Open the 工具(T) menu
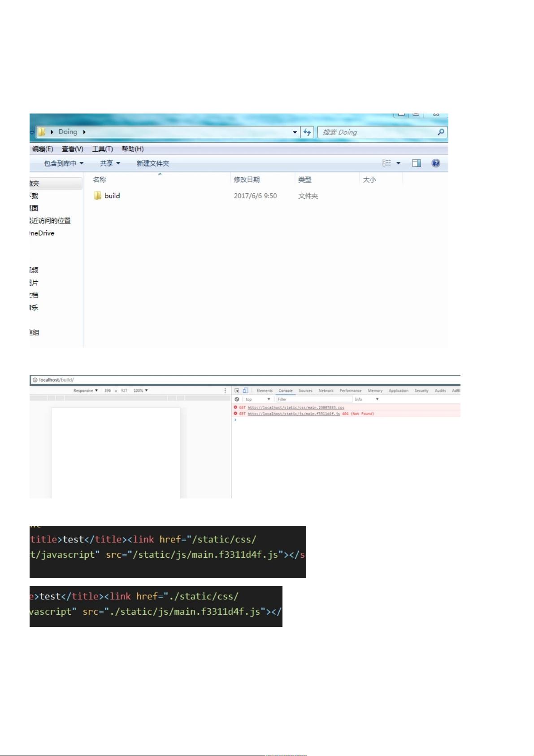This screenshot has width=534, height=756. [102, 149]
